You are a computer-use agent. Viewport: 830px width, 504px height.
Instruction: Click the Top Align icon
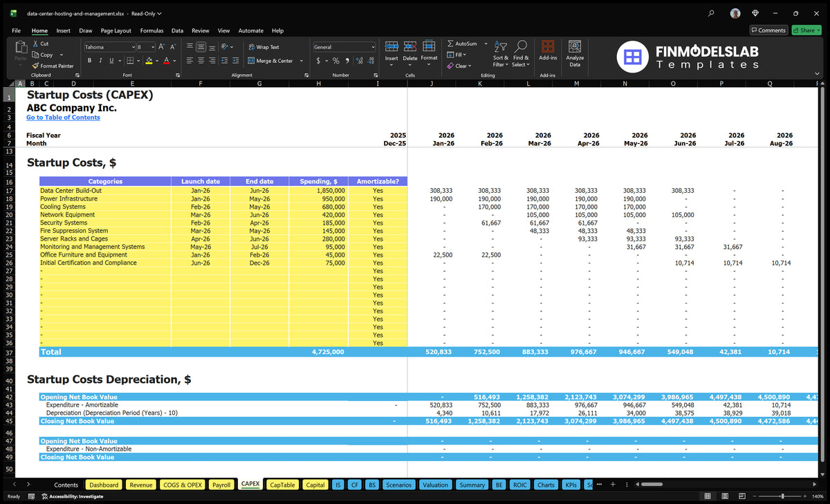[x=190, y=47]
